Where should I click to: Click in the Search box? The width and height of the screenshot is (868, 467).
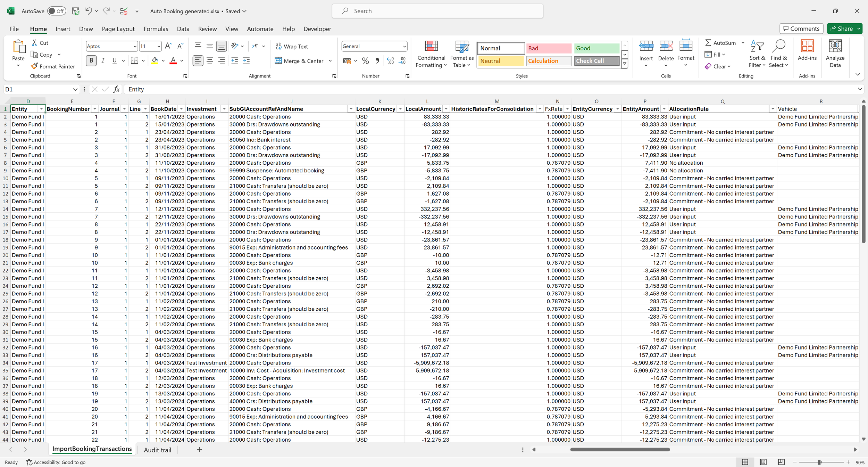pos(437,11)
